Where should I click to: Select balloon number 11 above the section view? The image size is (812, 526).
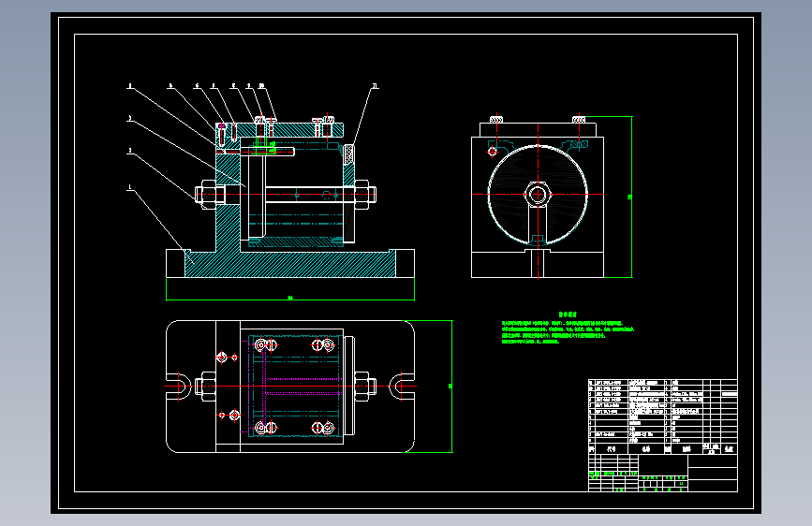376,86
